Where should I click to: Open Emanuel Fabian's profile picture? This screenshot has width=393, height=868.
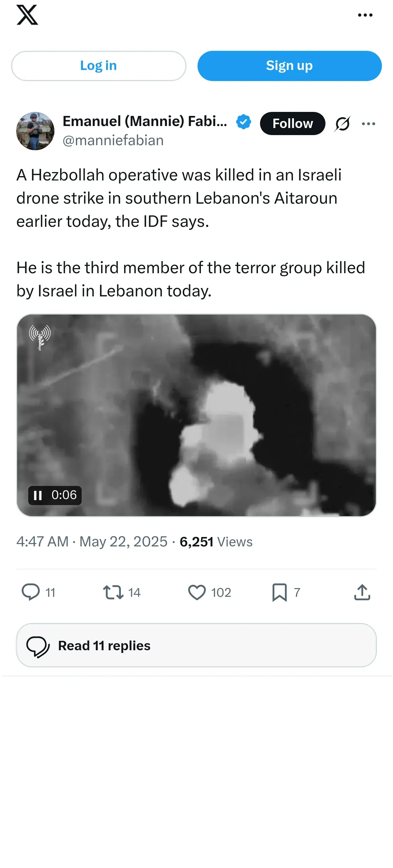tap(35, 131)
